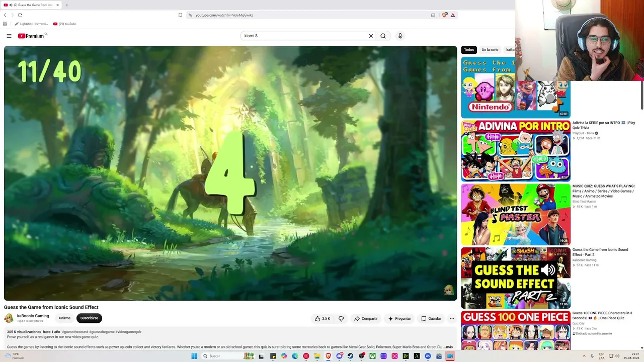Select the Todos filter chip
This screenshot has width=644, height=362.
tap(469, 50)
